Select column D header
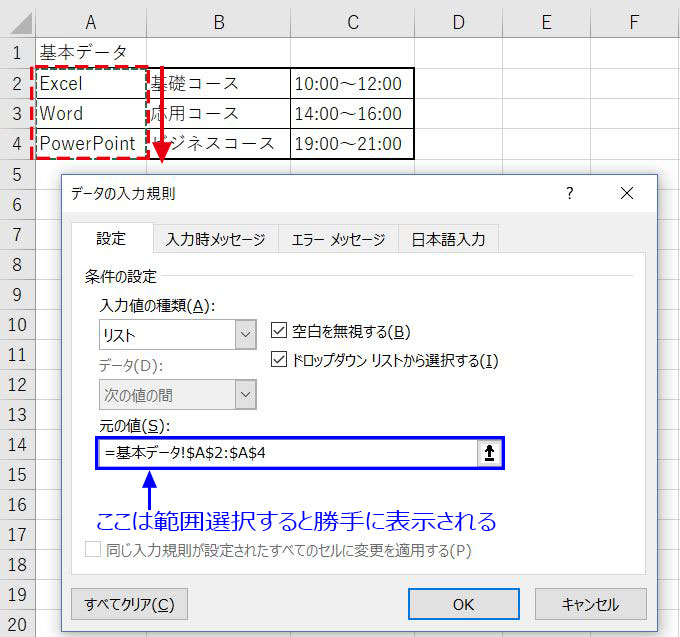This screenshot has width=680, height=637. (458, 23)
